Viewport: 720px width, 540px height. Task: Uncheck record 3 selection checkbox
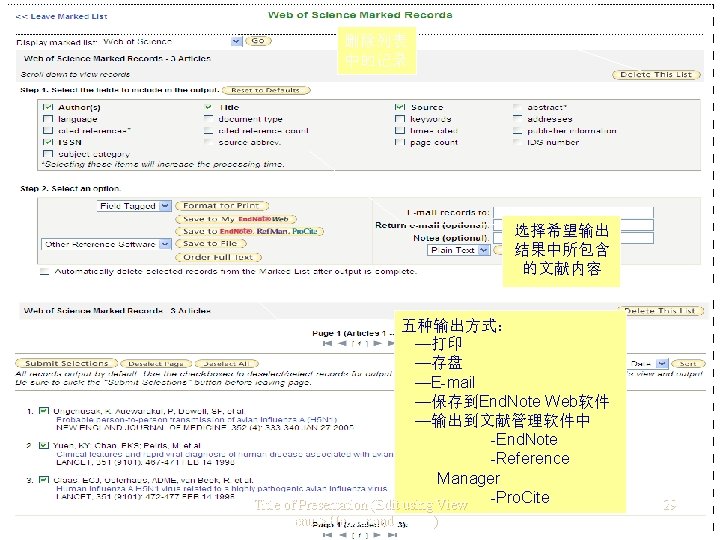tap(44, 480)
